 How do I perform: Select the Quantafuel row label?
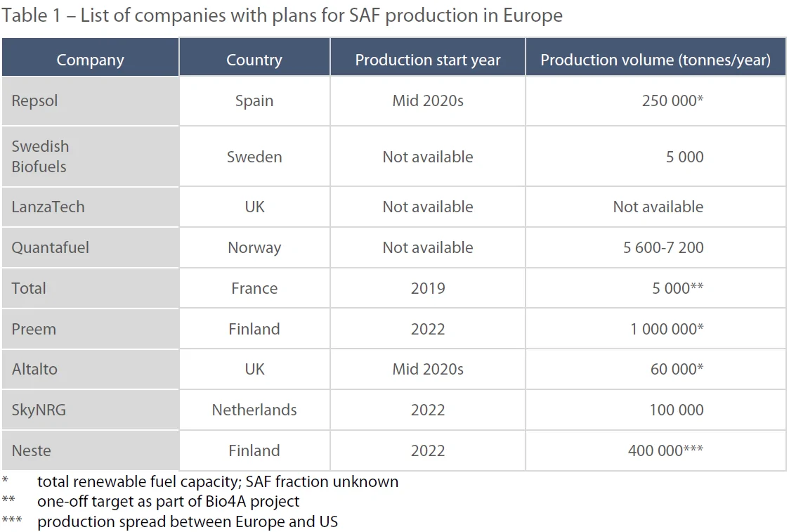point(51,247)
